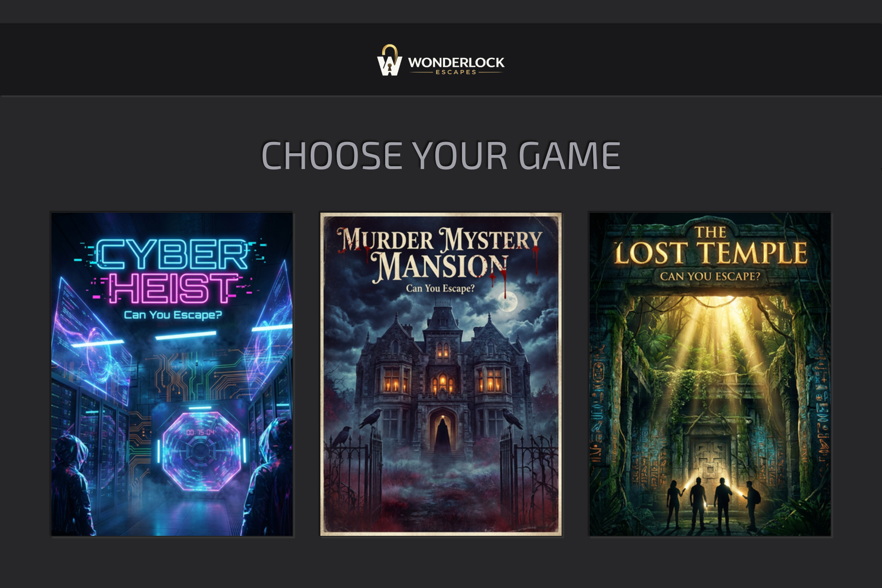Click the golden LOST TEMPLE title text

click(710, 253)
